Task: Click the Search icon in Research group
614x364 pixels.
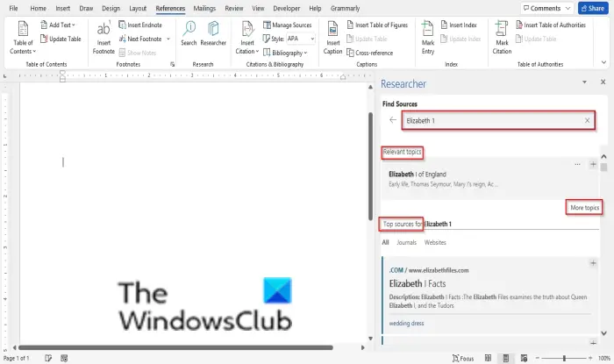Action: coord(189,33)
